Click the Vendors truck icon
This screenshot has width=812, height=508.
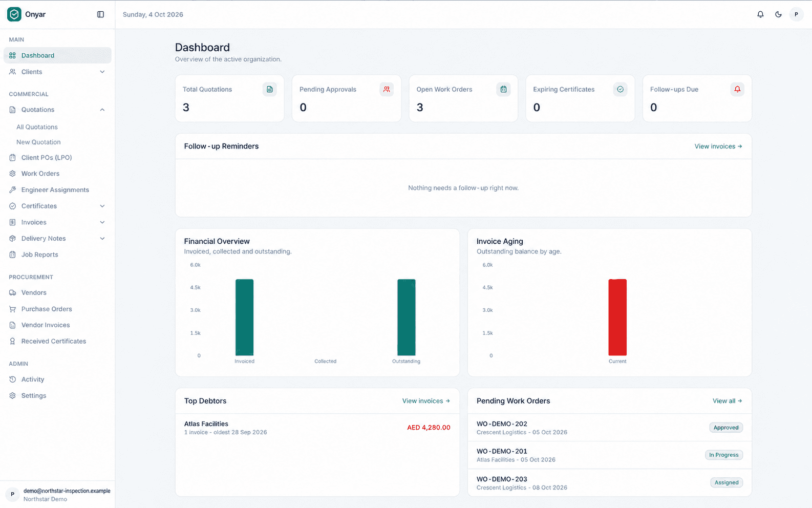coord(13,292)
